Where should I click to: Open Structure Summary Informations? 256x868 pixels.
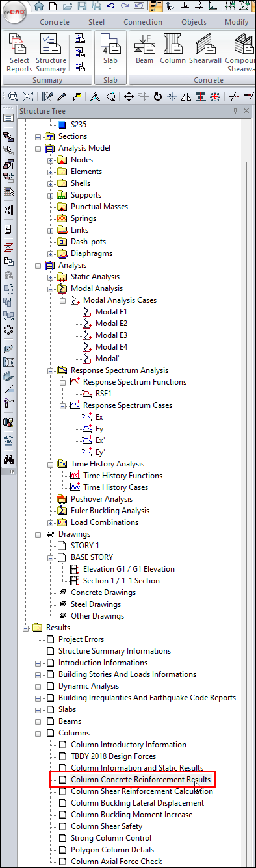[114, 651]
